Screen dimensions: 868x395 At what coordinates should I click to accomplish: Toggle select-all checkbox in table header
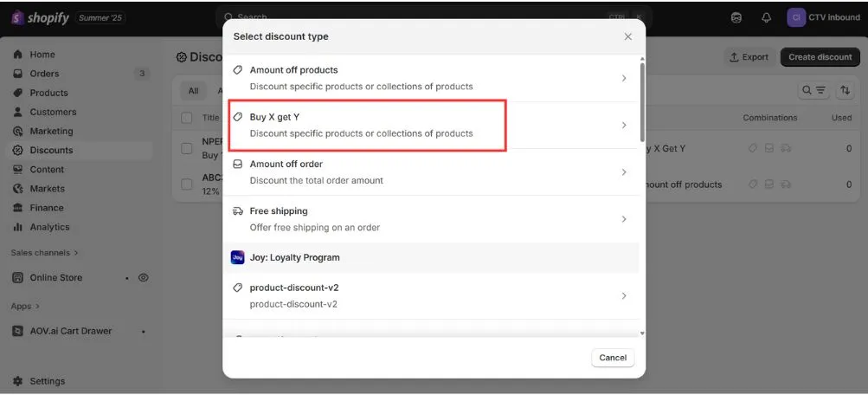tap(187, 118)
